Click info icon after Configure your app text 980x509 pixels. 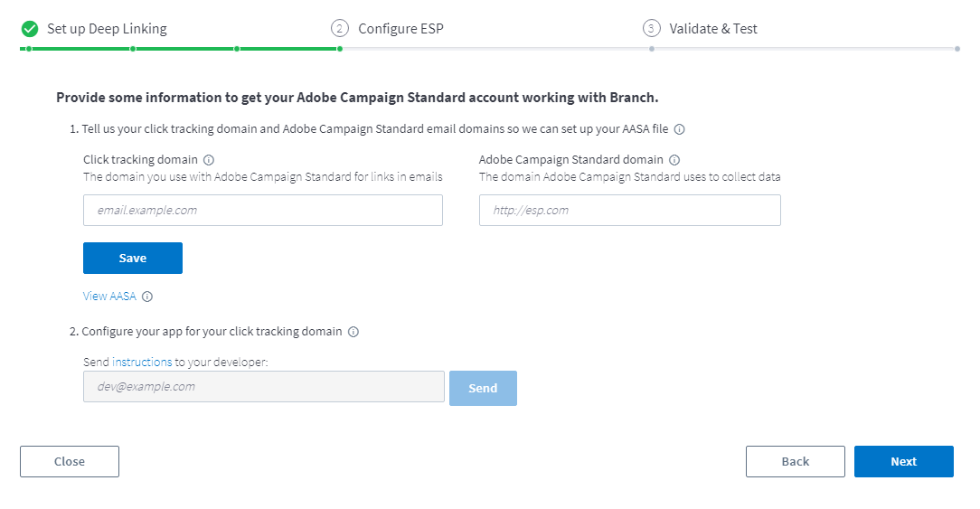point(353,332)
